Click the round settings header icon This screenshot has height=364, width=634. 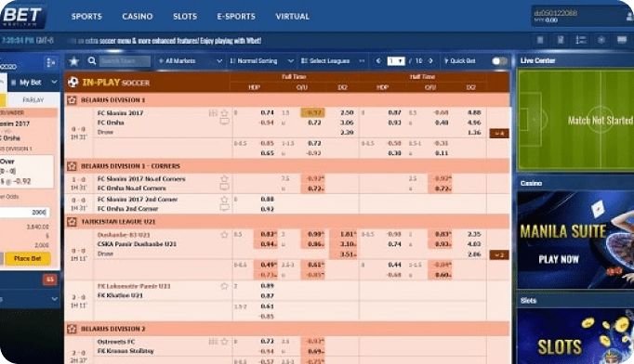(601, 40)
